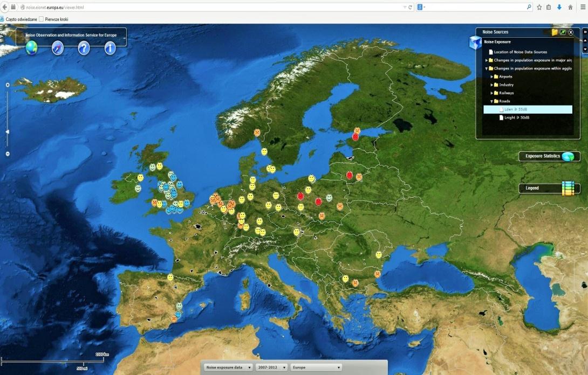The image size is (588, 375).
Task: Open the 'Noise exposure data' dropdown
Action: (228, 367)
